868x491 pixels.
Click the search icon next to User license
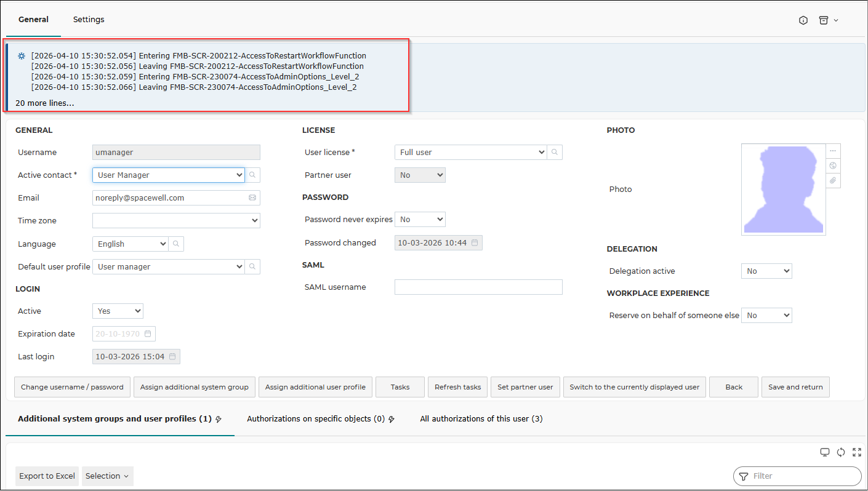point(555,152)
